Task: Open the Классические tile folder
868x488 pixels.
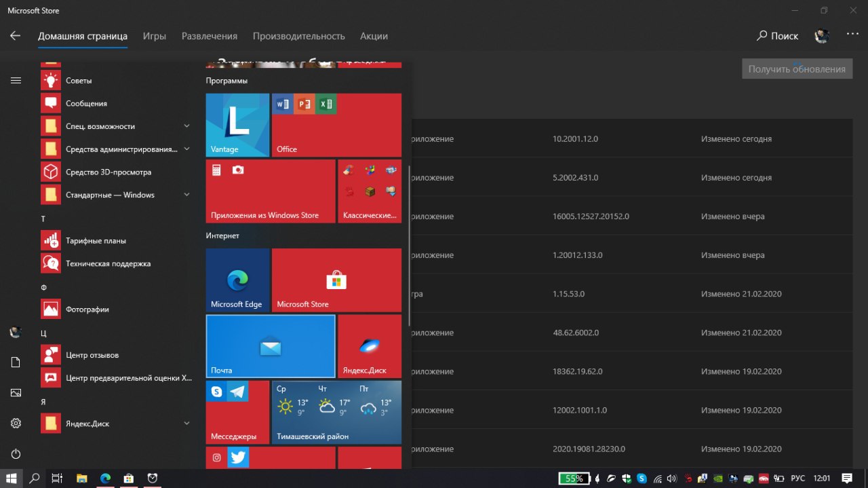Action: 370,191
